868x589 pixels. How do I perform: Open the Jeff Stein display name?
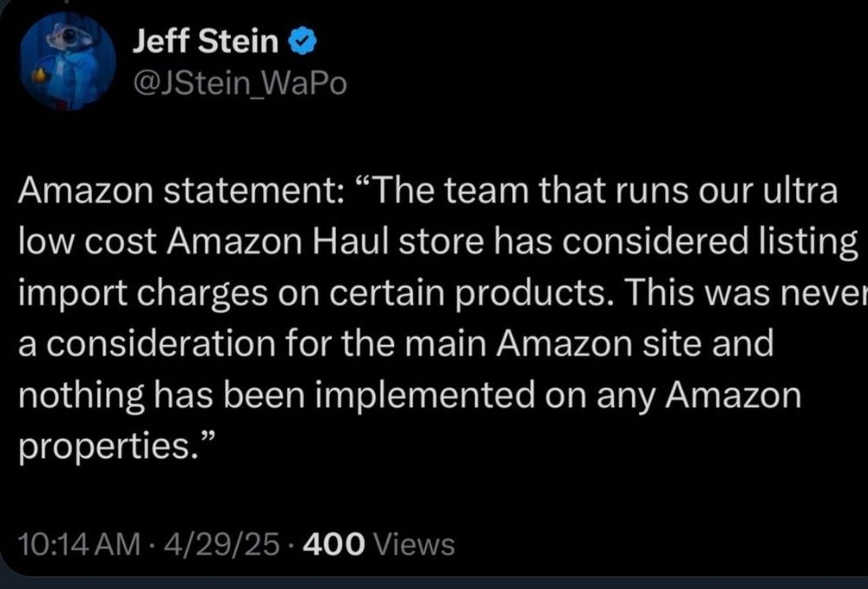pyautogui.click(x=206, y=42)
